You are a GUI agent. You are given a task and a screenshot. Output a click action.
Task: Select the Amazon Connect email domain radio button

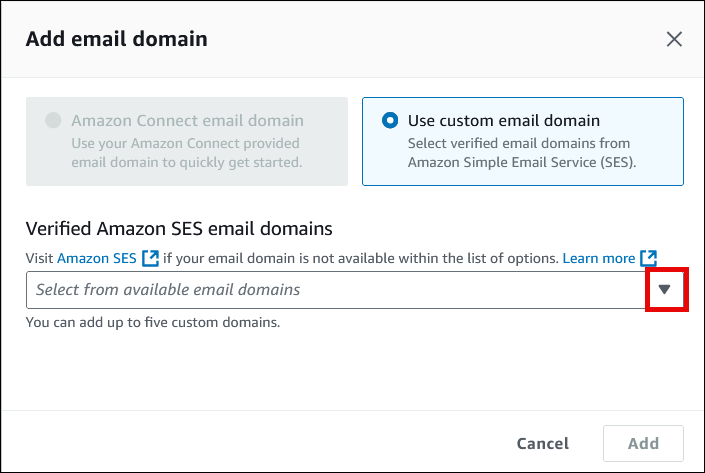(53, 121)
